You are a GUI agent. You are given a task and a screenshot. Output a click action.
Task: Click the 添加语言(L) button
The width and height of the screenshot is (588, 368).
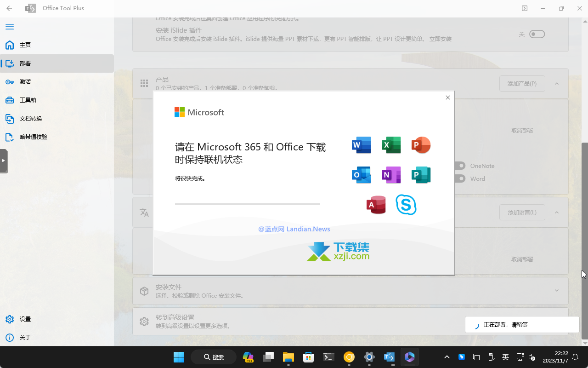(522, 213)
